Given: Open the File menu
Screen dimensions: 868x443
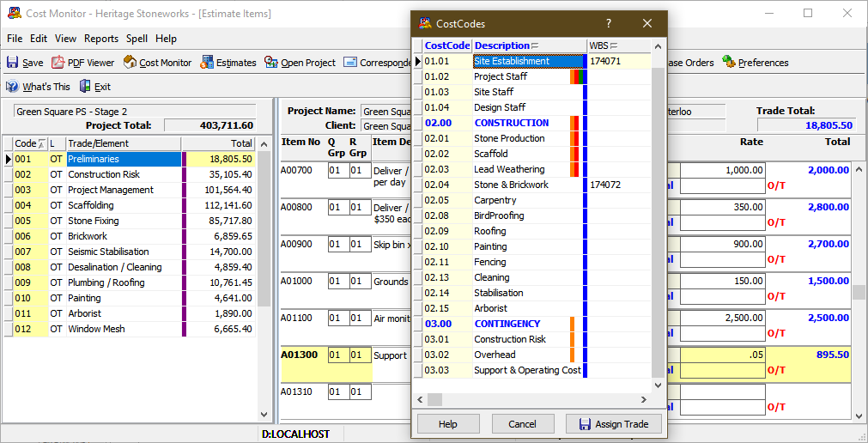Looking at the screenshot, I should 15,39.
